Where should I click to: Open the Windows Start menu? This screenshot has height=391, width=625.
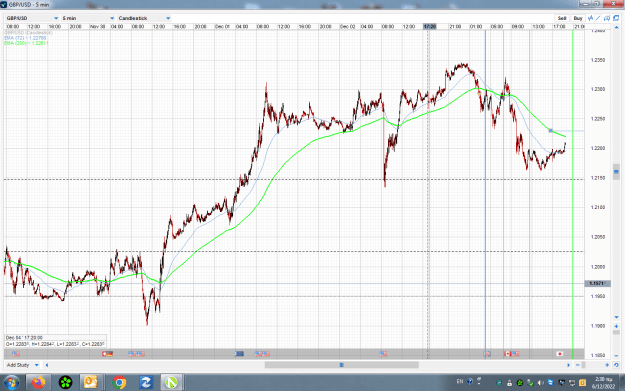pyautogui.click(x=11, y=383)
